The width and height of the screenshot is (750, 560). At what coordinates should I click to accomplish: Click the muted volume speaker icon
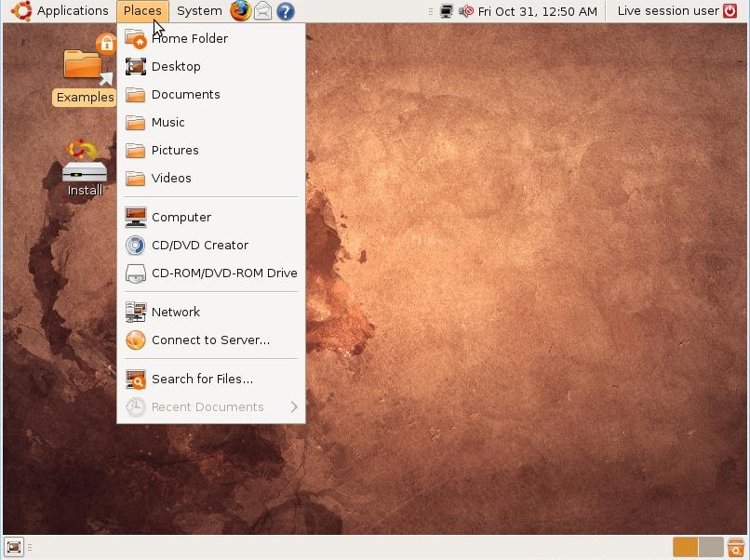click(x=466, y=11)
